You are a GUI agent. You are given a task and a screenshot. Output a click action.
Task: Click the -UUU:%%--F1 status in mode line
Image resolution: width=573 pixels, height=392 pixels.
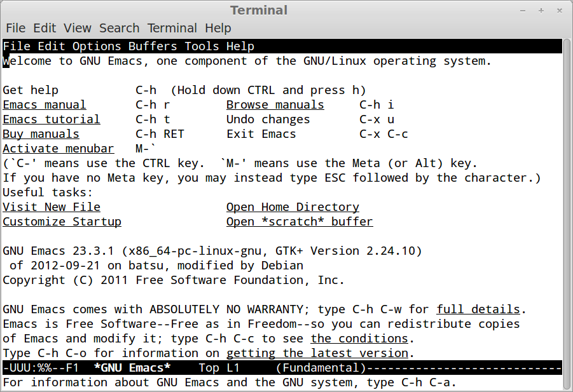[x=41, y=368]
